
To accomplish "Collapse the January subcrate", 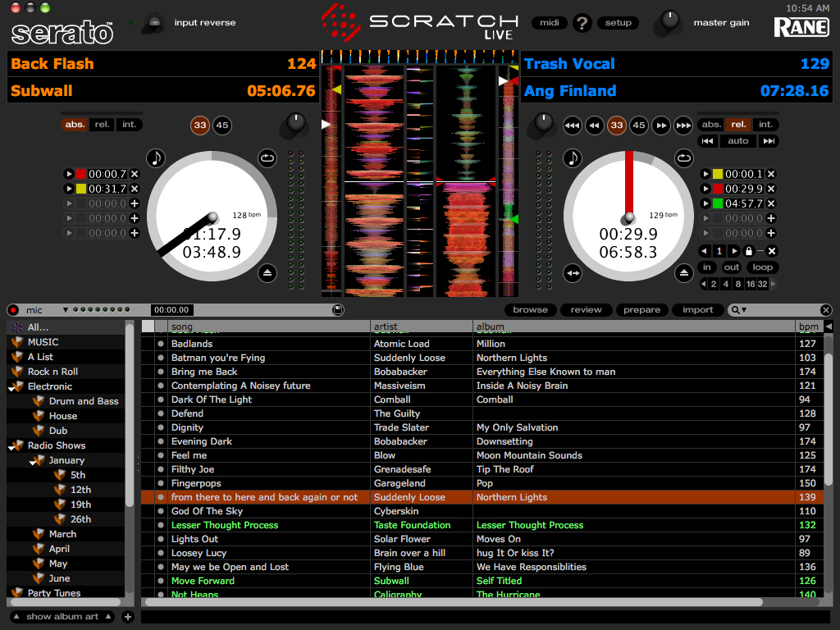I will click(33, 463).
